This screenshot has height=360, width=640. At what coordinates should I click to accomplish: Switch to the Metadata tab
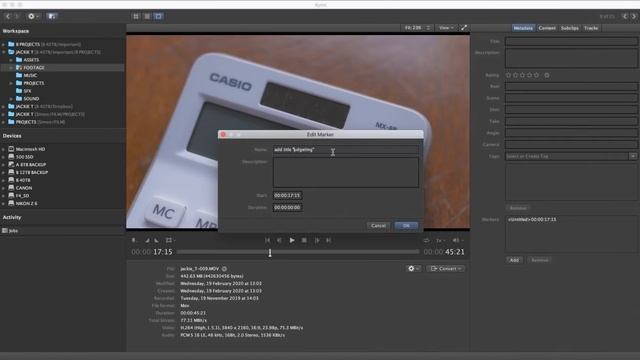[523, 28]
